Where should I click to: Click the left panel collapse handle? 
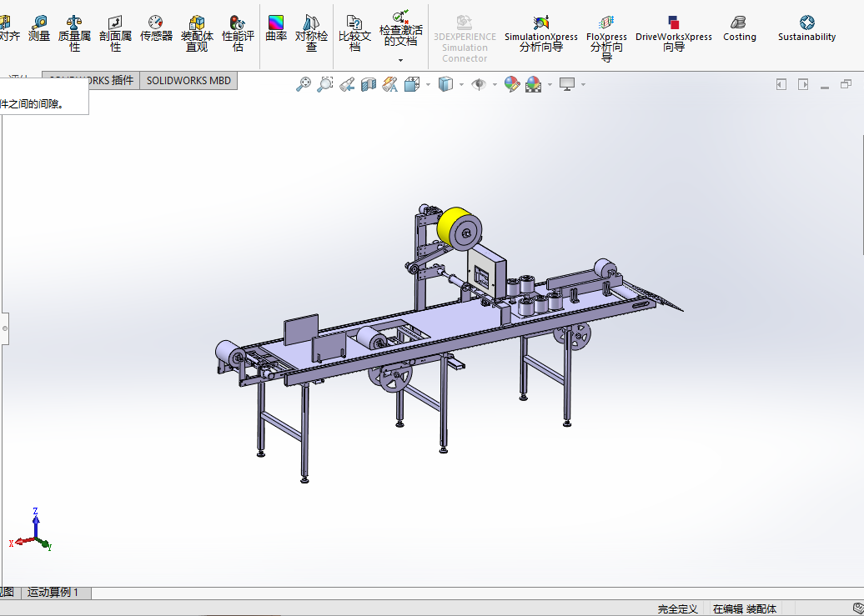[4, 328]
